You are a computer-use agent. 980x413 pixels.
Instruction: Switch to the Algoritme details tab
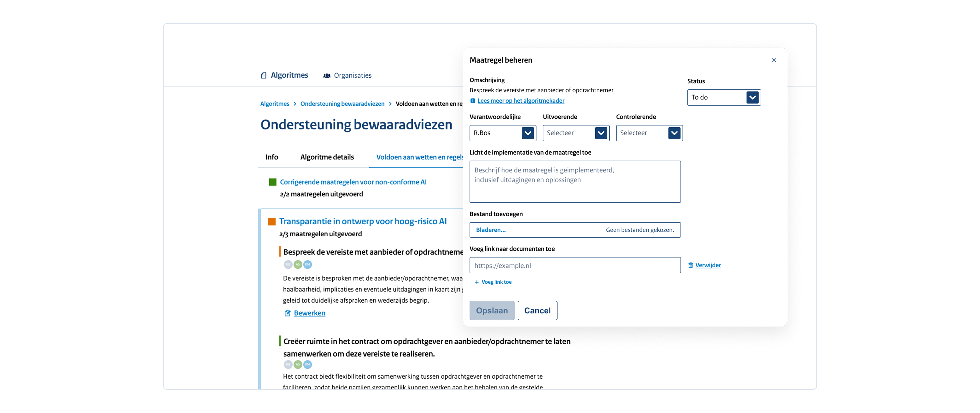click(327, 157)
